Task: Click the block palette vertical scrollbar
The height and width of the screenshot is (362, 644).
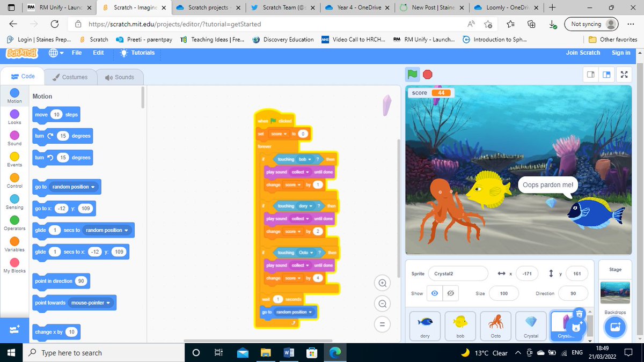Action: pyautogui.click(x=143, y=98)
